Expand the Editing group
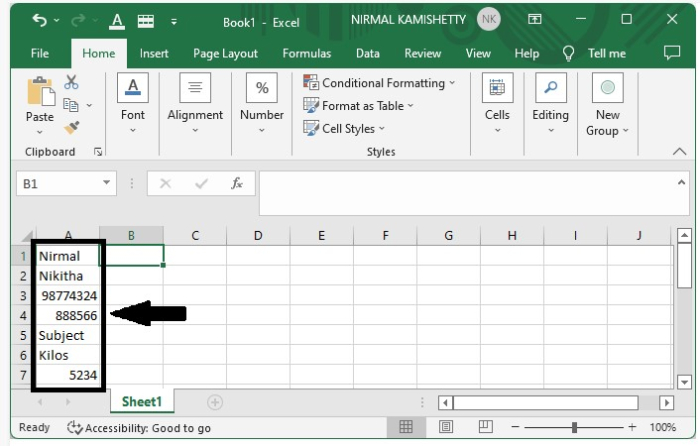 tap(550, 104)
